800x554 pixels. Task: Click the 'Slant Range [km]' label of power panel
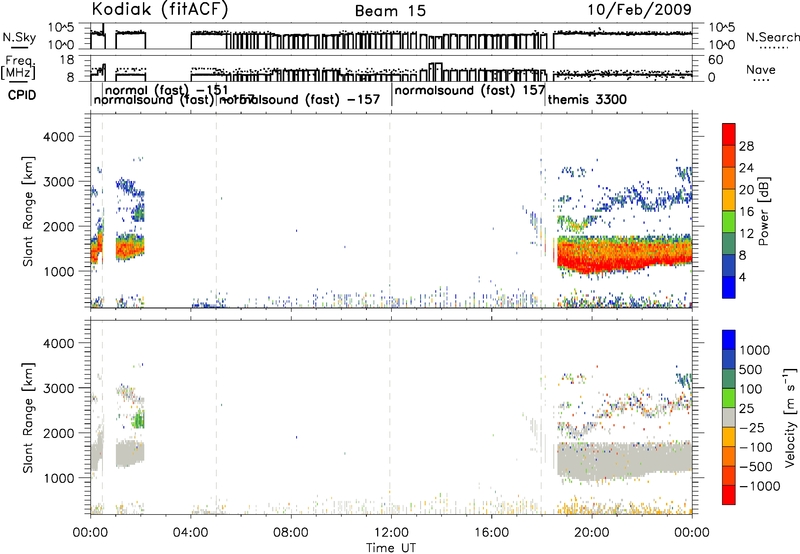click(x=28, y=211)
